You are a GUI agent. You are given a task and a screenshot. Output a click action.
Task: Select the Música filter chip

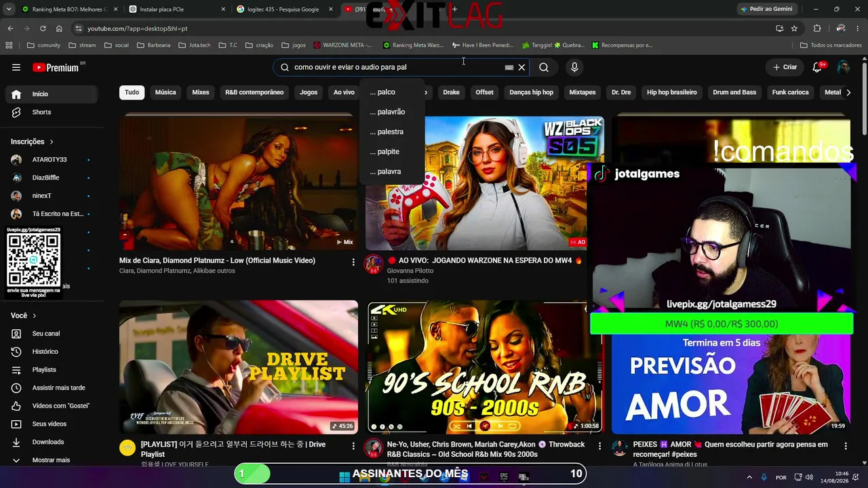click(x=165, y=92)
